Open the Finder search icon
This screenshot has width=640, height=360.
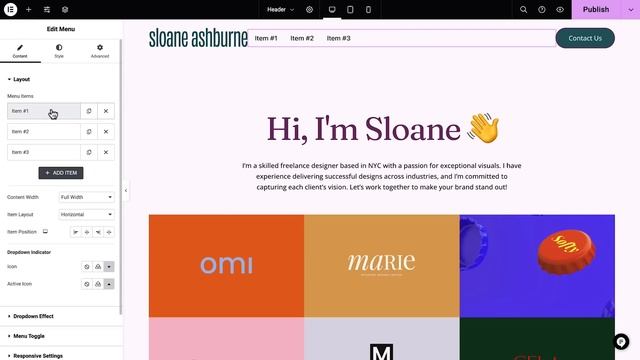click(x=523, y=9)
